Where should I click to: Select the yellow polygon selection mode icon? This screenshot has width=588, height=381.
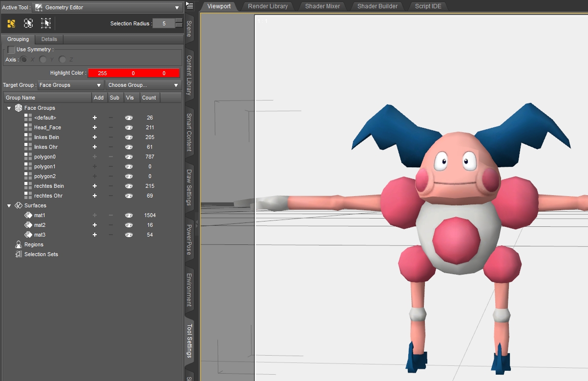coord(11,23)
